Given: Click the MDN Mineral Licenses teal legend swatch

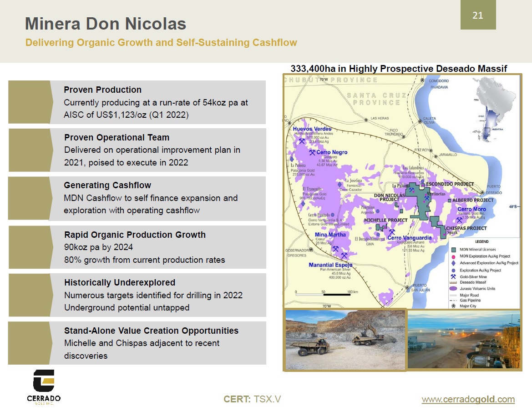Looking at the screenshot, I should pyautogui.click(x=453, y=250).
